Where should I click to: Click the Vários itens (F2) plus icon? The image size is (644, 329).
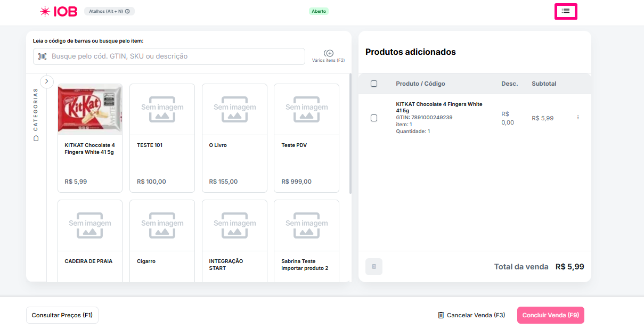[329, 53]
